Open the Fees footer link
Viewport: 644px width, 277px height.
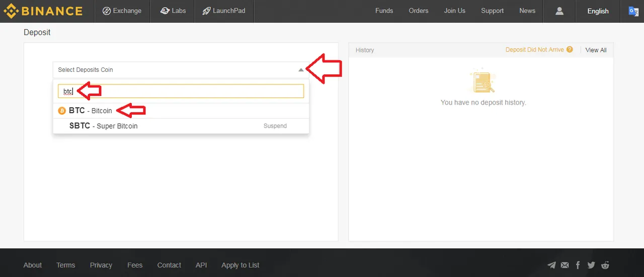(x=135, y=265)
